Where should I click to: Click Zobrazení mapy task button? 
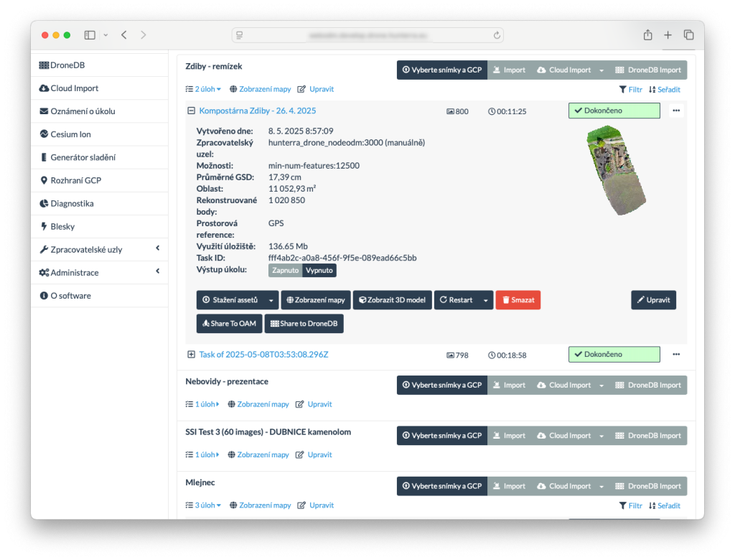[316, 300]
